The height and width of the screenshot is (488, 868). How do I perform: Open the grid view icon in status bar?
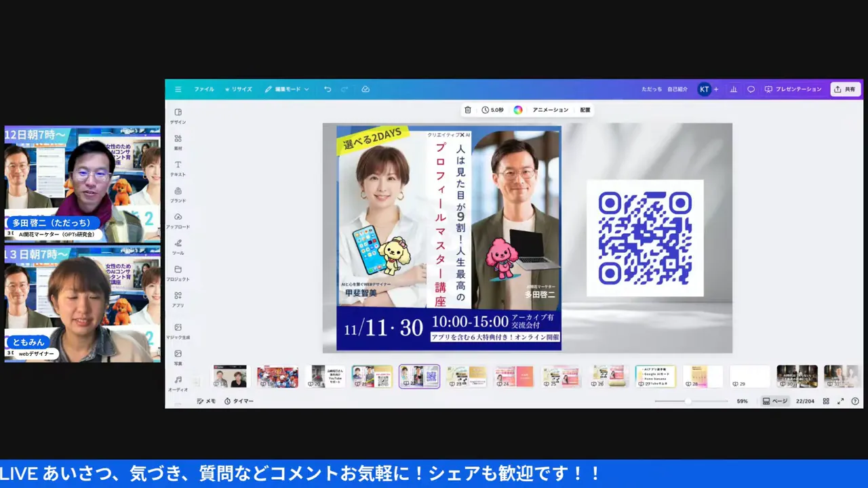(x=826, y=401)
